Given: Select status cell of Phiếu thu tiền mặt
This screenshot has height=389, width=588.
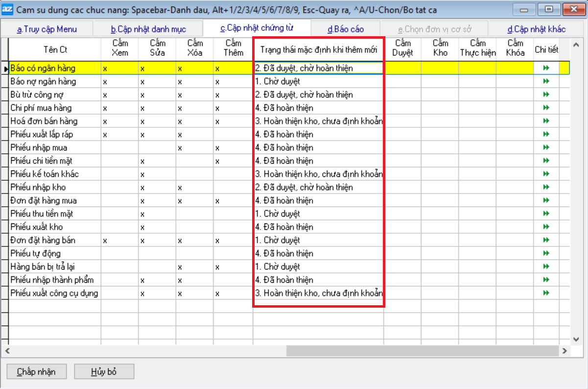Looking at the screenshot, I should tap(318, 214).
